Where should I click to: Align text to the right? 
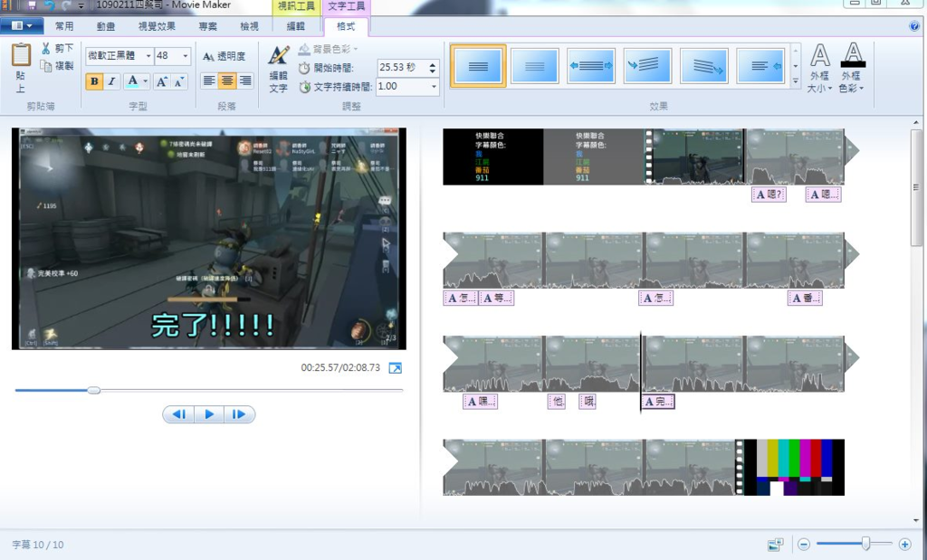245,81
